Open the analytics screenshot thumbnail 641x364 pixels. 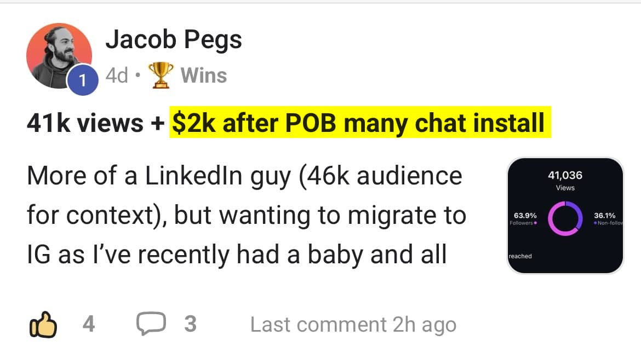tap(565, 216)
